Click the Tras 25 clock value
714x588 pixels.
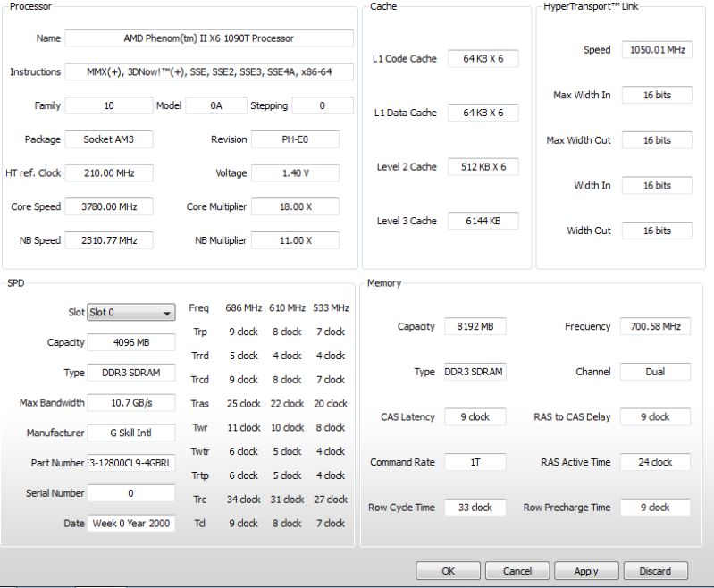point(244,404)
